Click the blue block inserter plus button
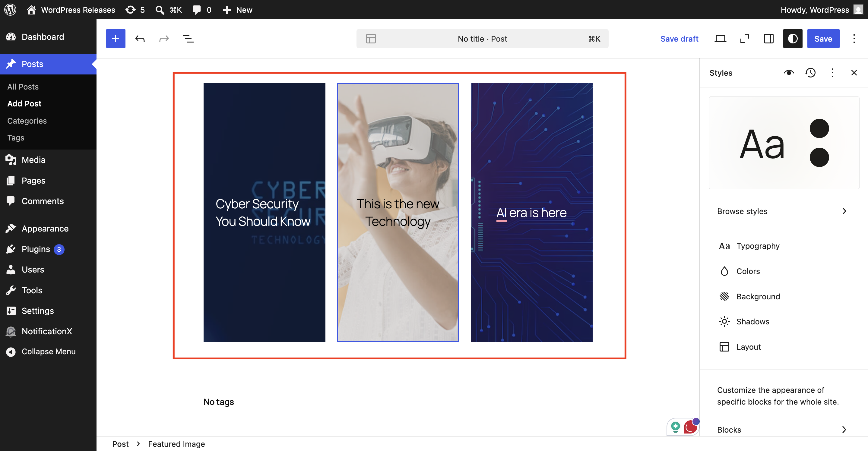The image size is (868, 451). [x=116, y=39]
